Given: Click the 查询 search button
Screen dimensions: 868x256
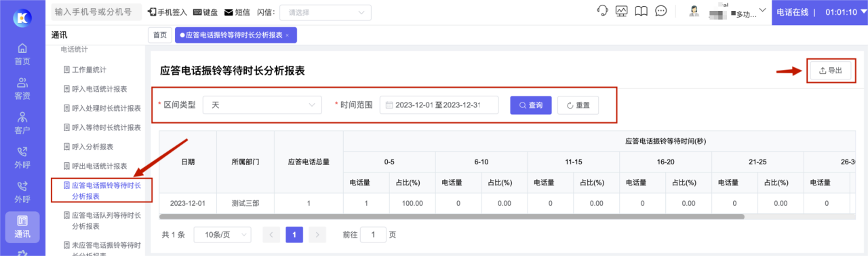Looking at the screenshot, I should 531,105.
